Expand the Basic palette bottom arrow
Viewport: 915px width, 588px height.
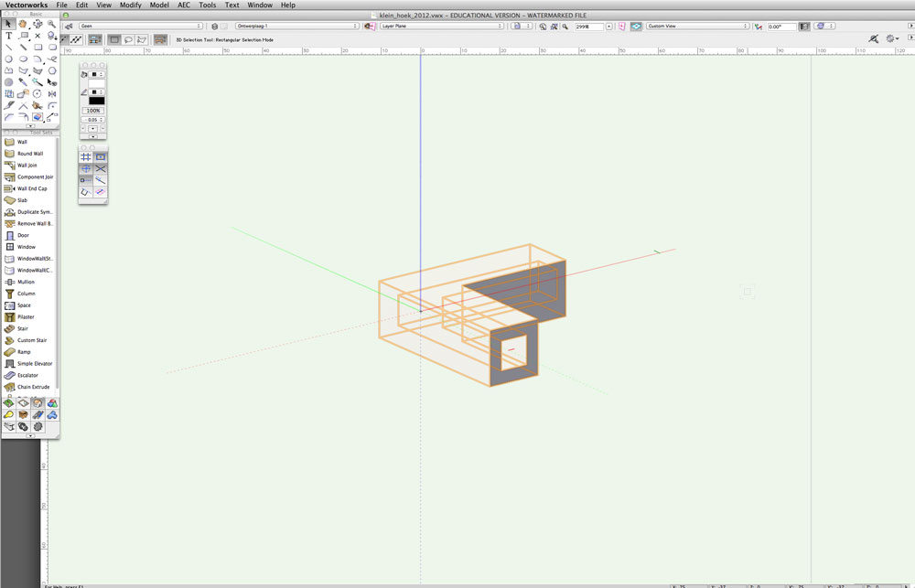click(x=30, y=126)
